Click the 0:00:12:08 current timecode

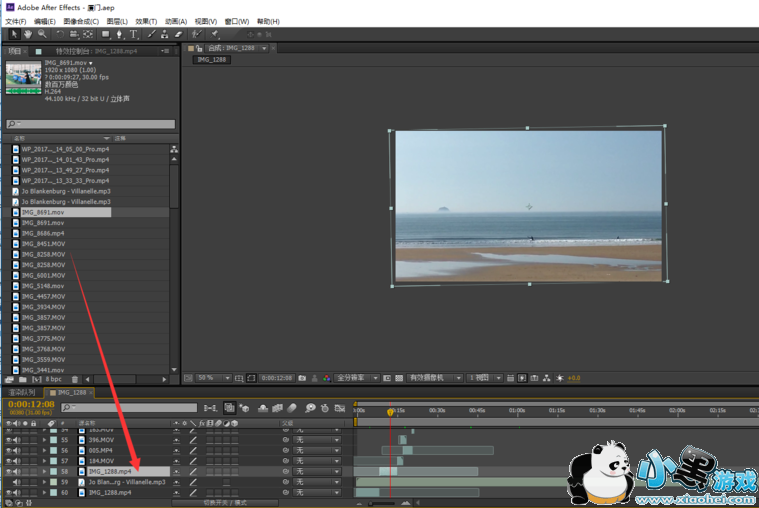coord(31,404)
